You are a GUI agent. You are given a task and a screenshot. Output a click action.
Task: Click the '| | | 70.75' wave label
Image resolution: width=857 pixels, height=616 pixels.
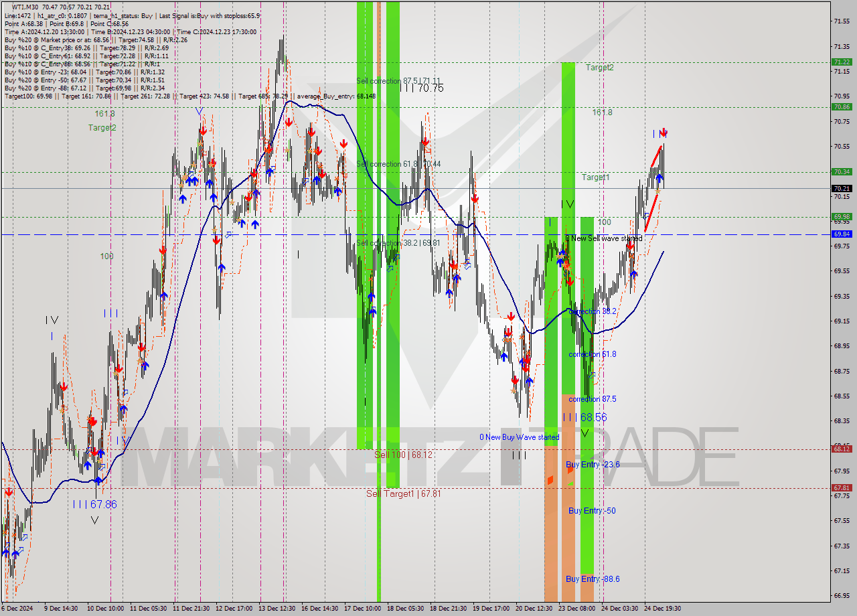pos(421,88)
